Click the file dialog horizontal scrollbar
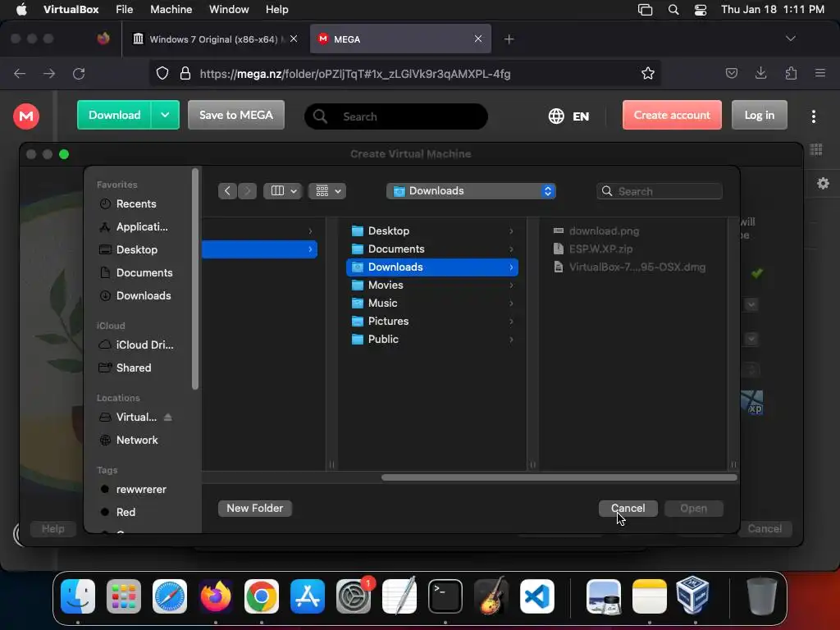Screen dimensions: 840x630 (x=559, y=477)
